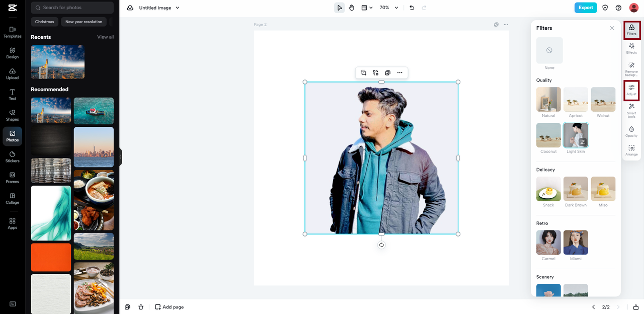The width and height of the screenshot is (644, 314).
Task: Click the rotate handle below the image
Action: [381, 245]
